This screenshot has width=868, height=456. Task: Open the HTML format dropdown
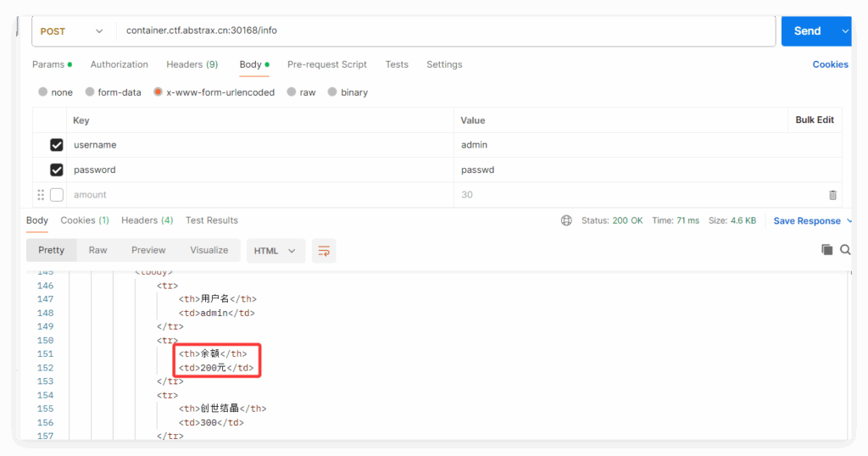pos(275,251)
